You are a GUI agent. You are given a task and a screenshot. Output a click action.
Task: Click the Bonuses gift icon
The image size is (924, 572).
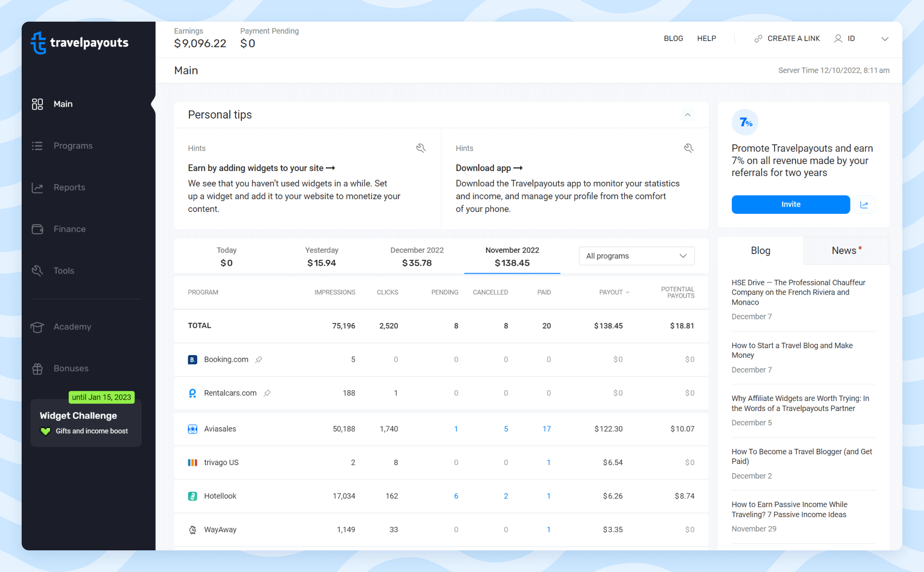click(37, 369)
